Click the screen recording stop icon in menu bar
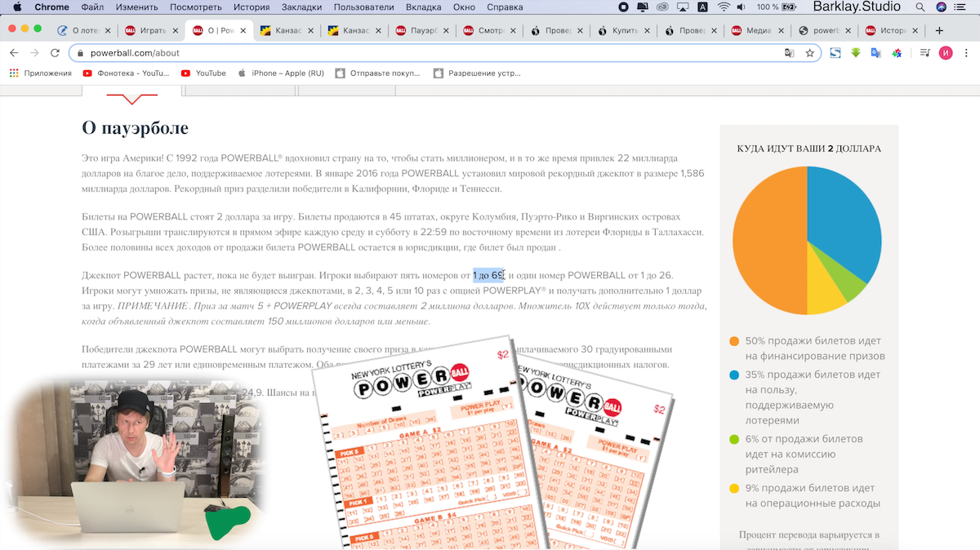 coord(623,7)
